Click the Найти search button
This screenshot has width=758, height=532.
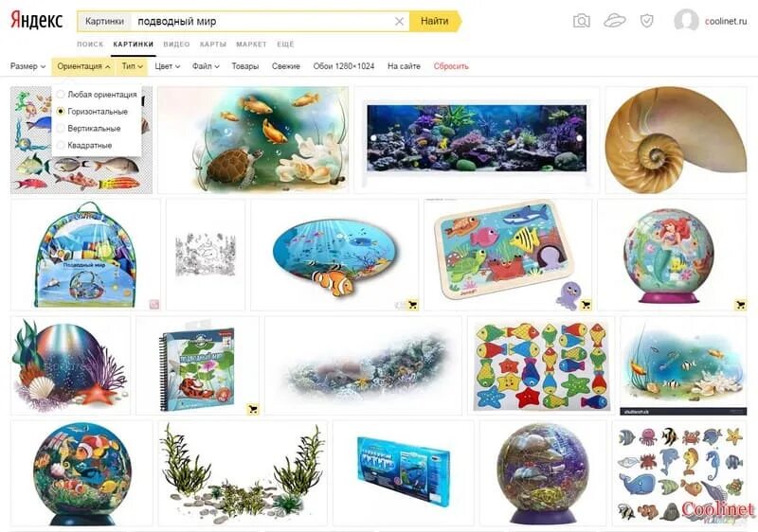point(435,21)
